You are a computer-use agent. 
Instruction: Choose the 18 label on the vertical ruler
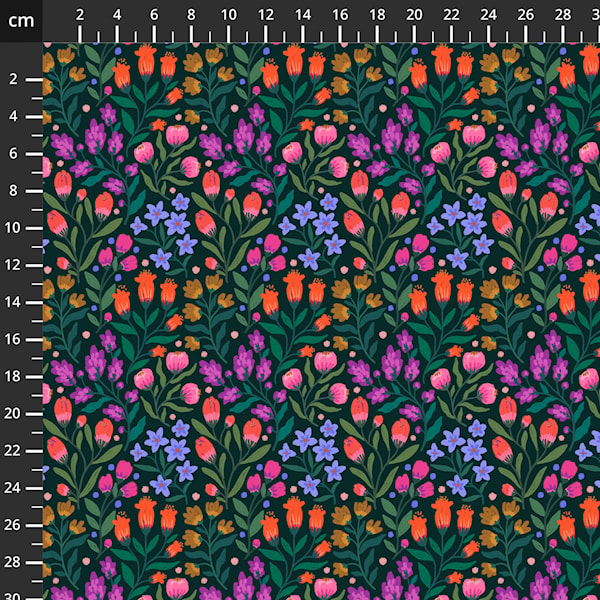[12, 377]
